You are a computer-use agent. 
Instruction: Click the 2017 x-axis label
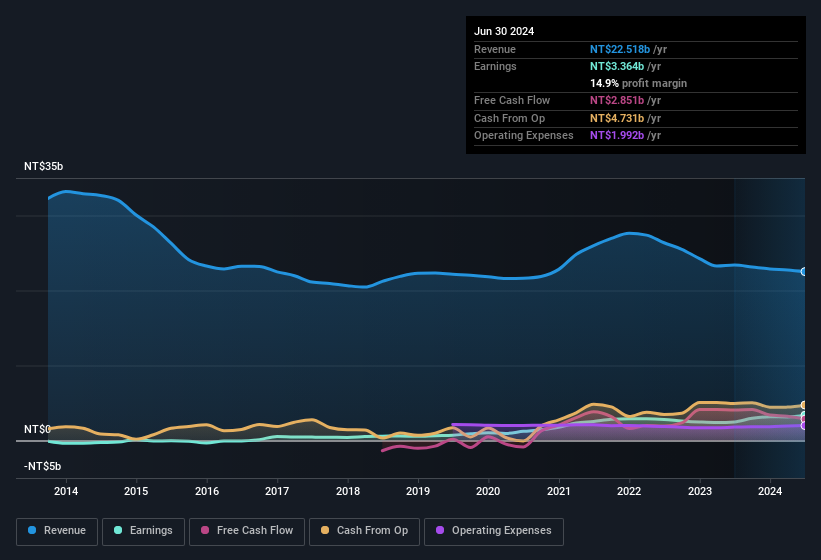coord(277,491)
